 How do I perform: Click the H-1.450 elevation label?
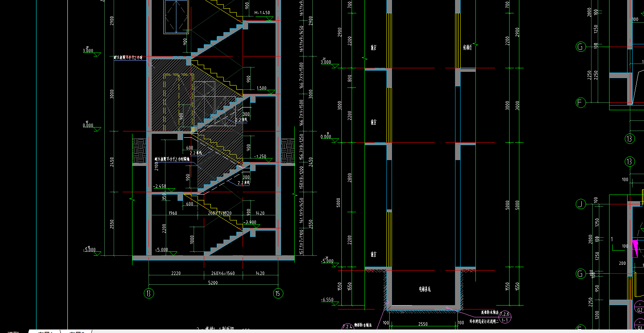tap(262, 13)
